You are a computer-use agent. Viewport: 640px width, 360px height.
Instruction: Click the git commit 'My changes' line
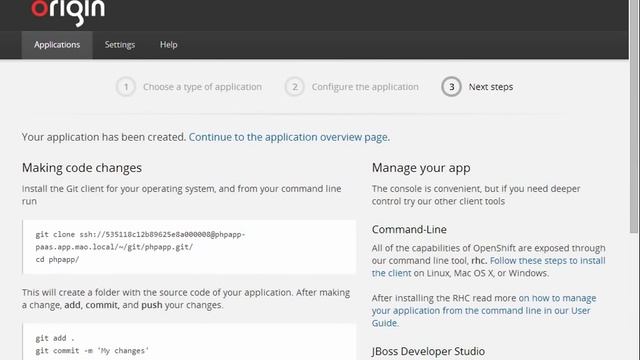[92, 351]
